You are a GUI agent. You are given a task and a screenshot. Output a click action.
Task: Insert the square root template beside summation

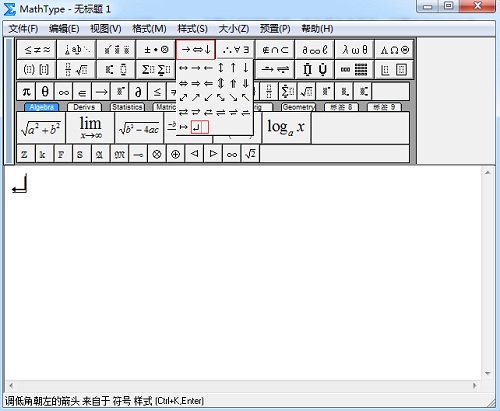[x=306, y=91]
